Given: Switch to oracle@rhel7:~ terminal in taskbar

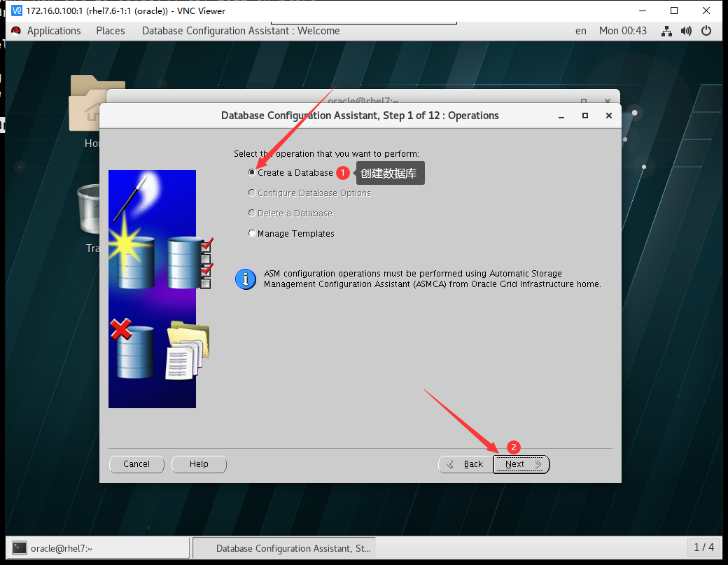Looking at the screenshot, I should click(x=97, y=548).
